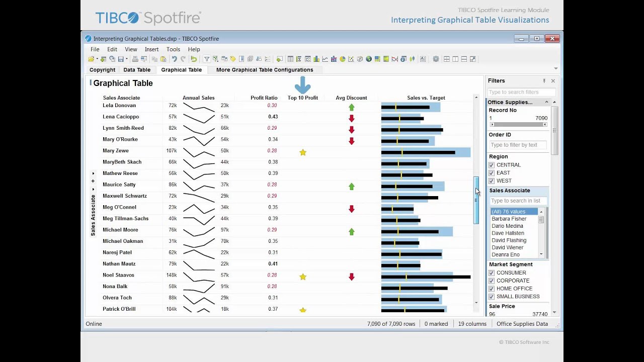
Task: Insert a Pie Chart visualization
Action: tap(343, 59)
